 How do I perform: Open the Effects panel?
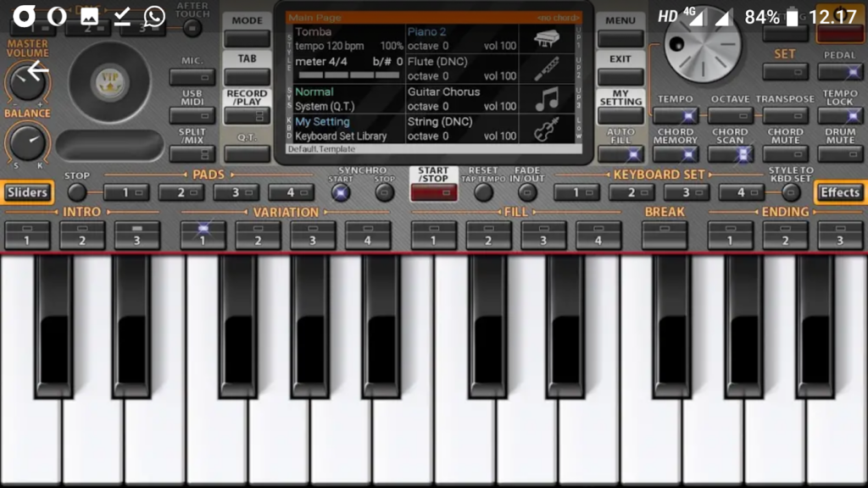pyautogui.click(x=839, y=192)
